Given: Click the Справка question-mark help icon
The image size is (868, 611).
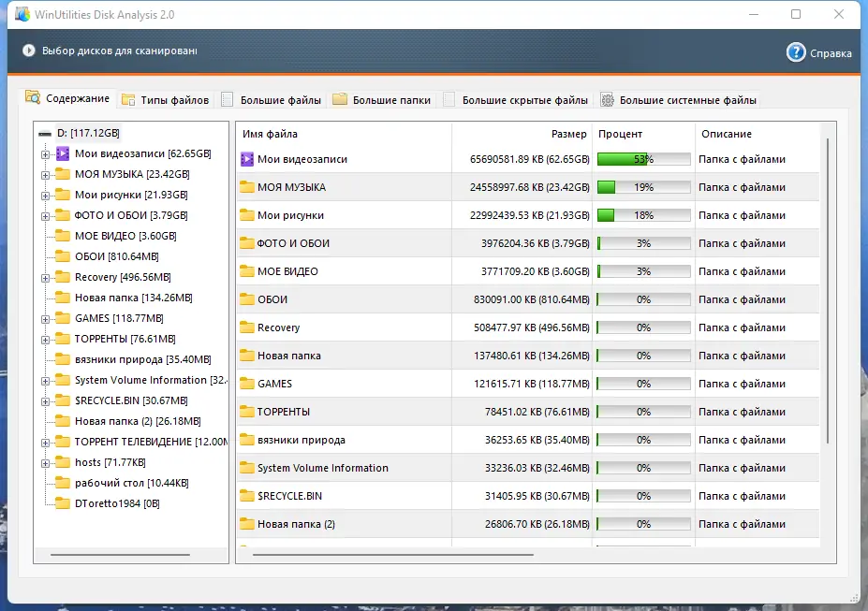Looking at the screenshot, I should (x=795, y=53).
